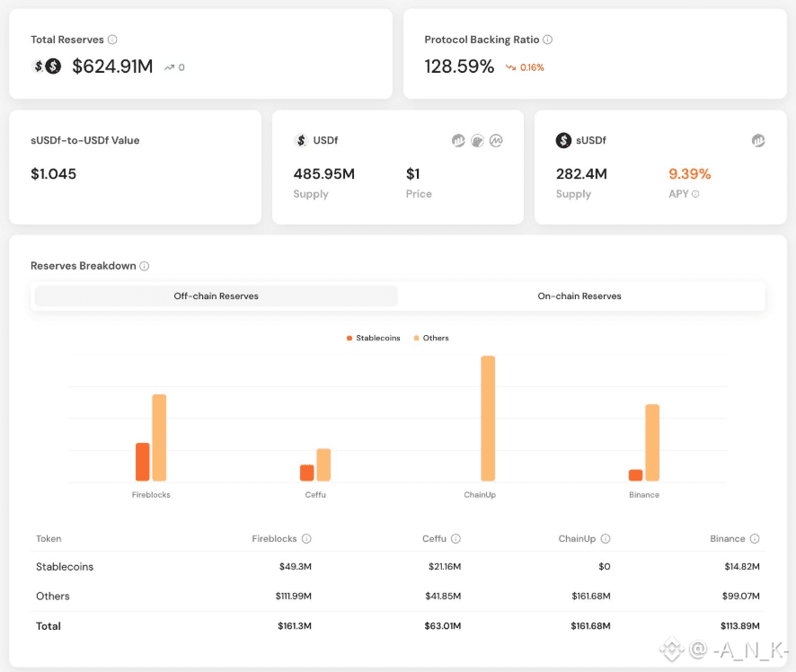796x672 pixels.
Task: Toggle the Others legend series
Action: point(431,338)
